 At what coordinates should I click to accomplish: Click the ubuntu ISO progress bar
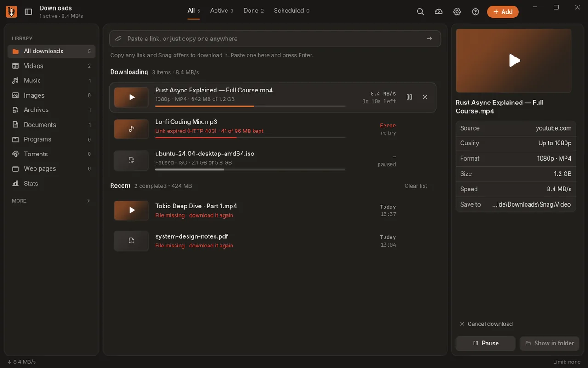pyautogui.click(x=250, y=169)
